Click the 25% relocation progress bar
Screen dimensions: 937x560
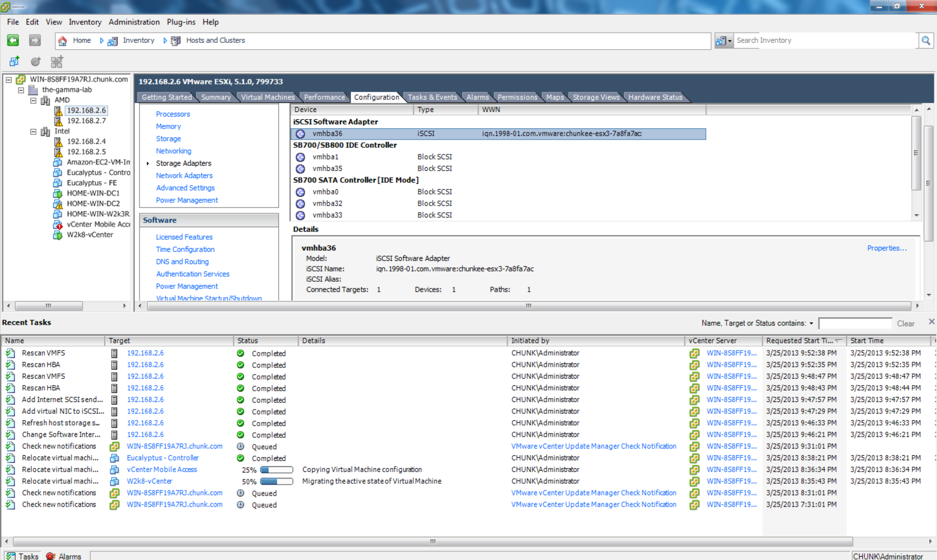pos(276,470)
